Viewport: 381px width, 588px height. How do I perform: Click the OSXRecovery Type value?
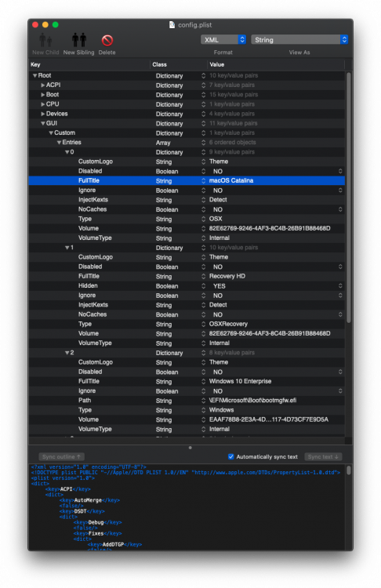228,324
